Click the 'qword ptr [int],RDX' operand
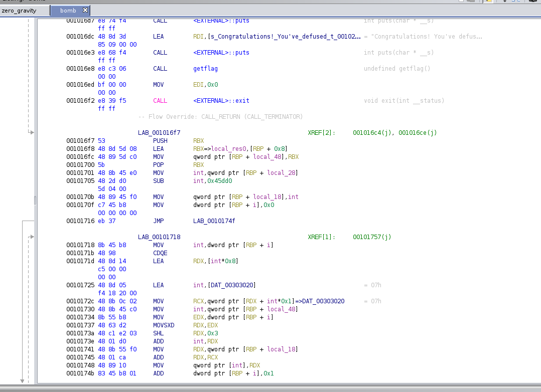 click(x=227, y=365)
